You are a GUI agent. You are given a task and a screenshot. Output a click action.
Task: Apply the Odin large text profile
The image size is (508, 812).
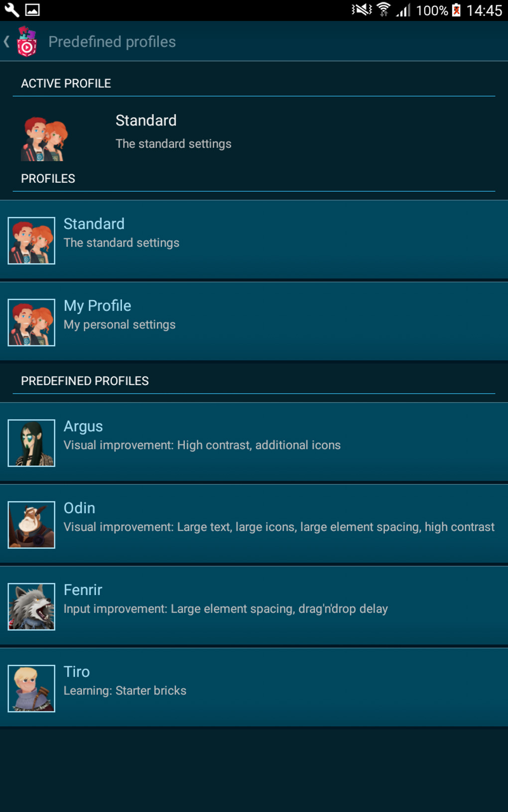click(254, 524)
